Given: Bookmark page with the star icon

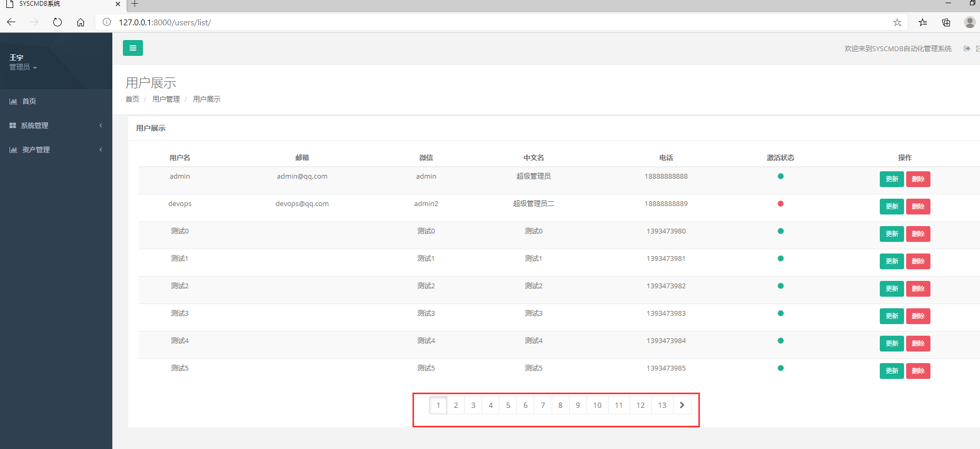Looking at the screenshot, I should pos(897,22).
